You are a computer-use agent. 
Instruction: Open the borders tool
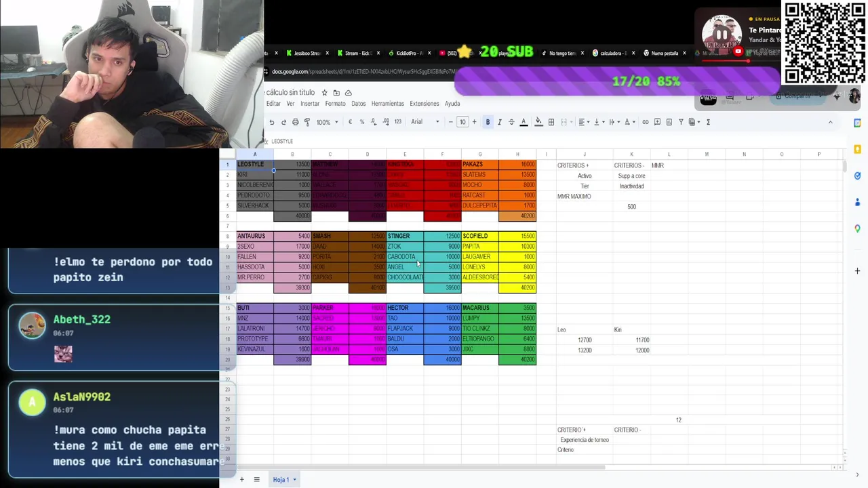pos(551,122)
